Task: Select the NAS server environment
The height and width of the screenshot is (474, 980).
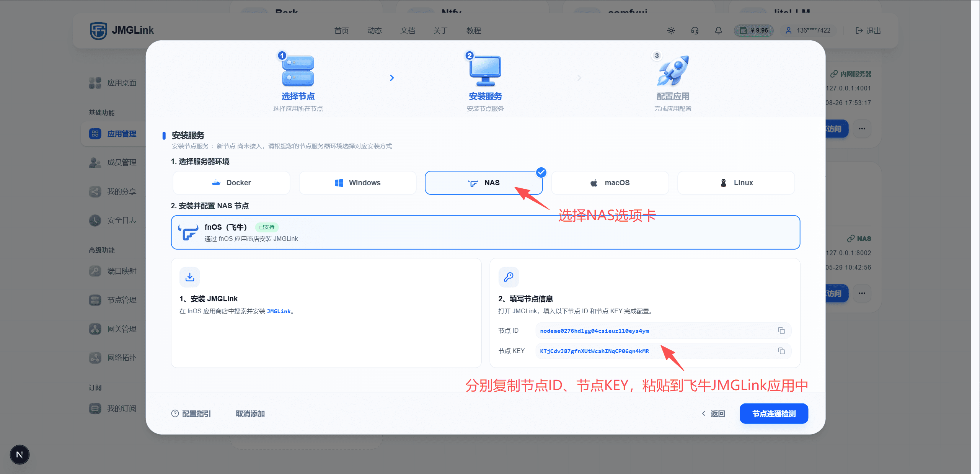Action: (x=484, y=183)
